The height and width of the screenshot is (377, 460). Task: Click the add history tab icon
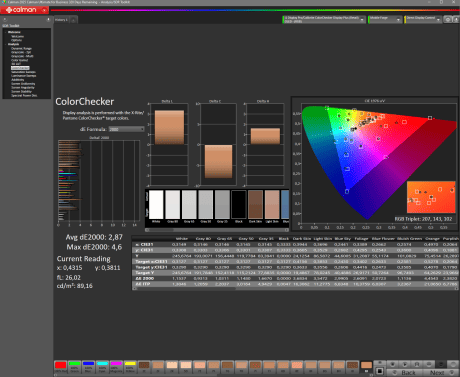pyautogui.click(x=73, y=20)
